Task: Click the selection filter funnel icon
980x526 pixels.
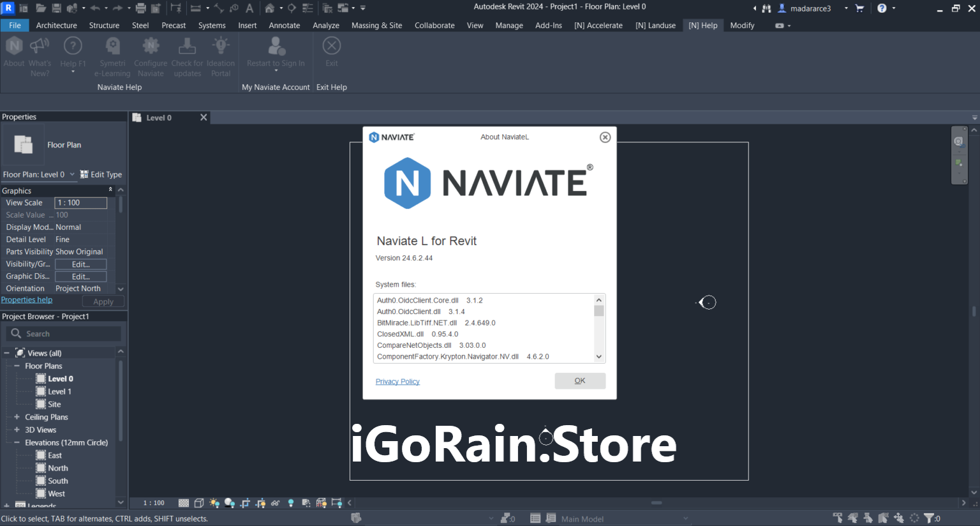Action: click(929, 518)
